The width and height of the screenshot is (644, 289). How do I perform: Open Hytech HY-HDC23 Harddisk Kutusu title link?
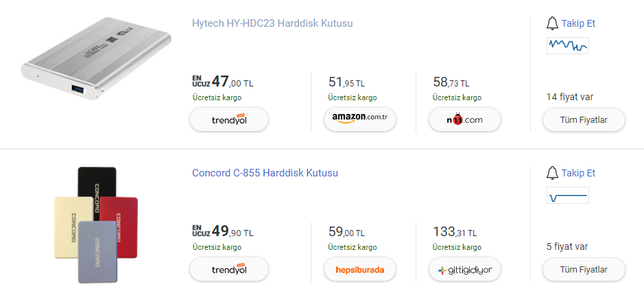[x=272, y=23]
